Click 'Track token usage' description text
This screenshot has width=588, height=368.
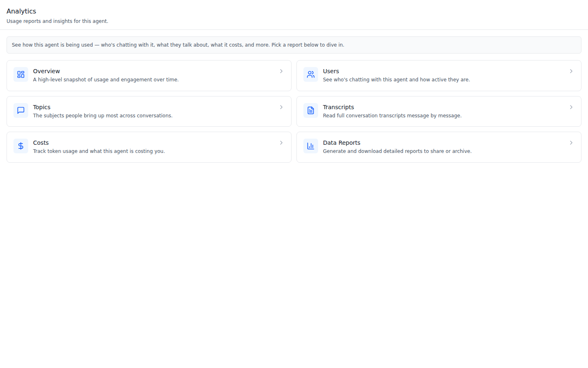coord(99,151)
